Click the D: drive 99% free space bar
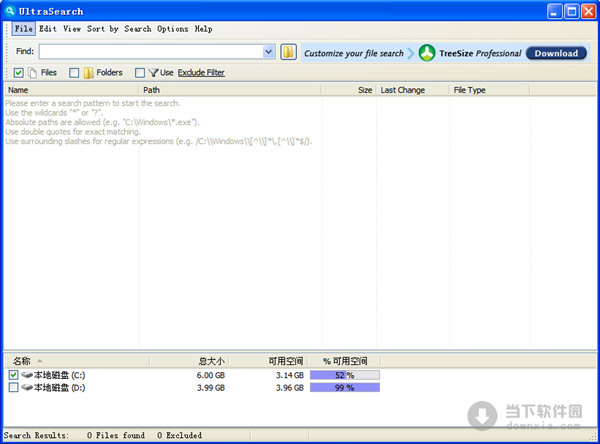Viewport: 600px width, 444px height. (x=345, y=388)
